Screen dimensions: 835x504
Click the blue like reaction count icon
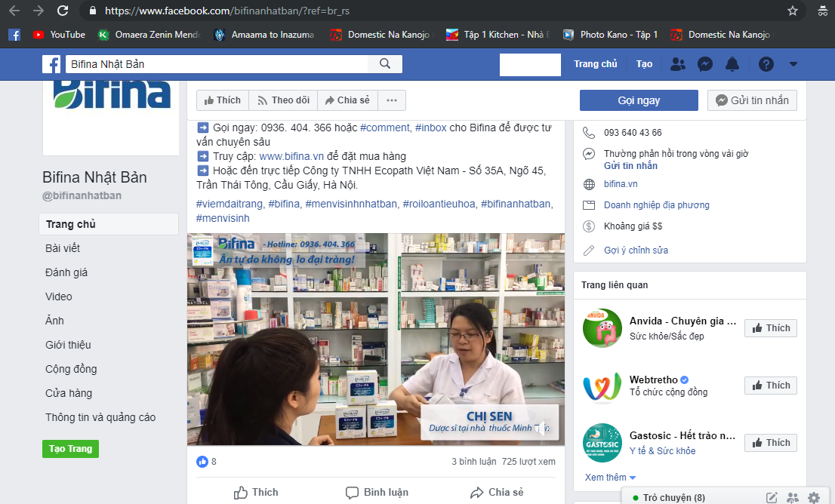click(x=202, y=462)
